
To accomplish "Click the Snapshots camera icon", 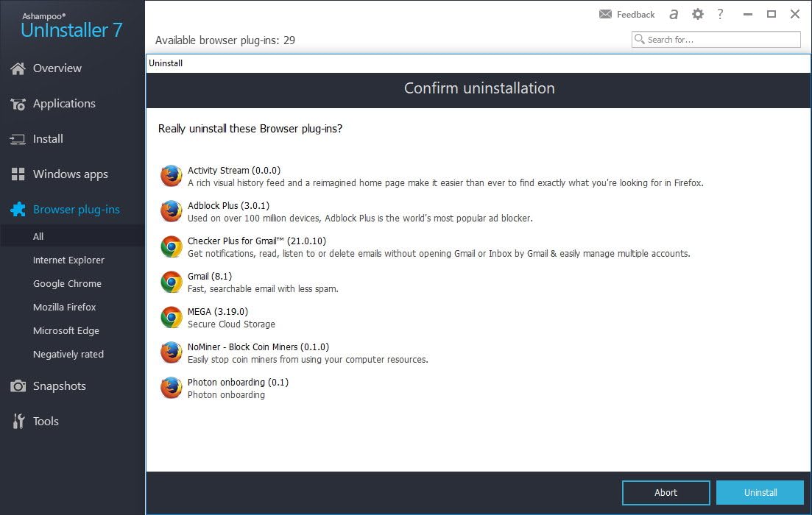I will 18,386.
